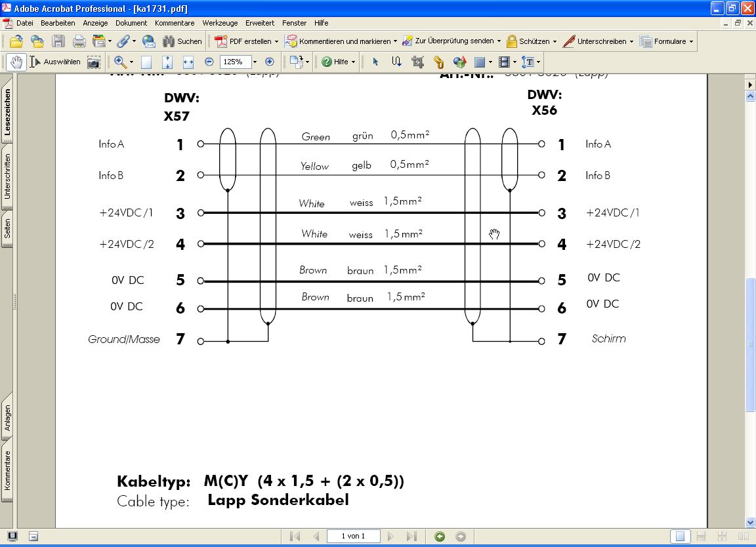The width and height of the screenshot is (756, 547).
Task: Switch to continuous page layout
Action: point(701,537)
